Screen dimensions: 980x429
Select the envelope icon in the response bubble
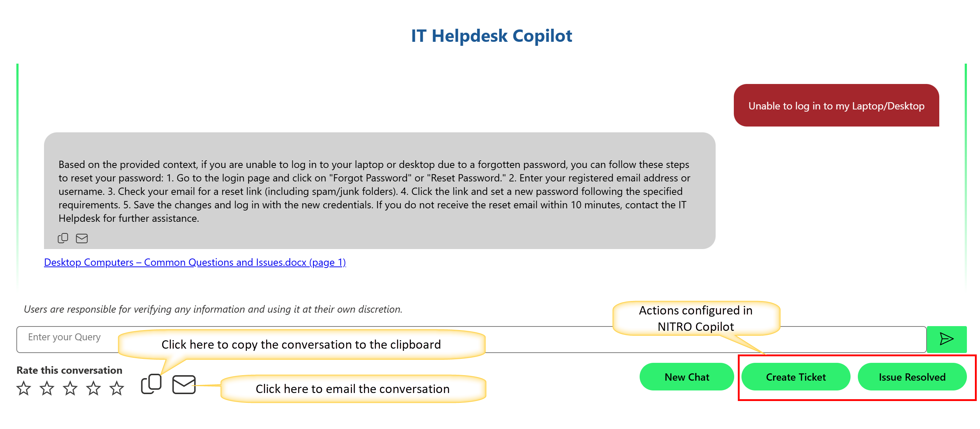[82, 238]
